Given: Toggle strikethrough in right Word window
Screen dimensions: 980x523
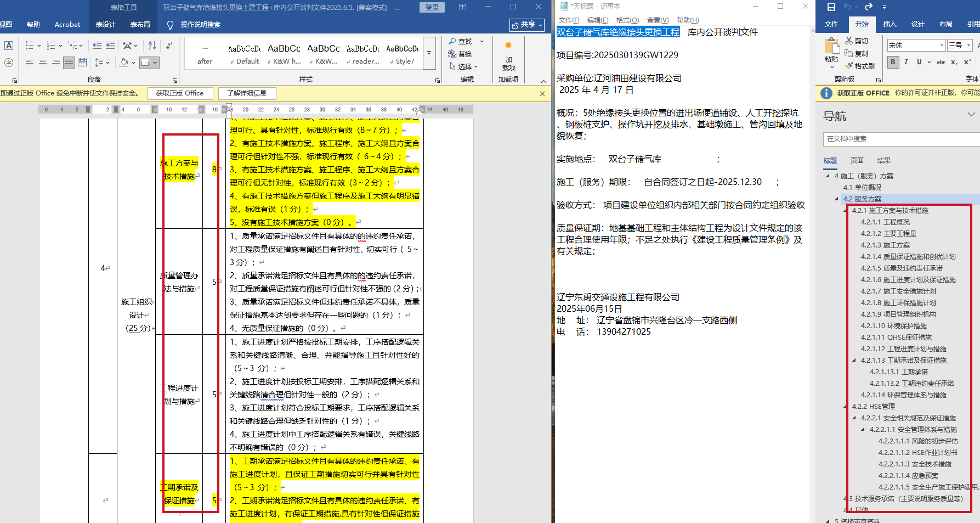Looking at the screenshot, I should click(941, 62).
